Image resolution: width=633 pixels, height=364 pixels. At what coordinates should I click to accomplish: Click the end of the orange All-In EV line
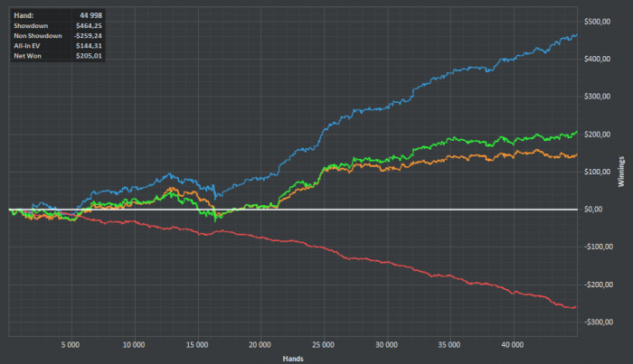pyautogui.click(x=577, y=154)
